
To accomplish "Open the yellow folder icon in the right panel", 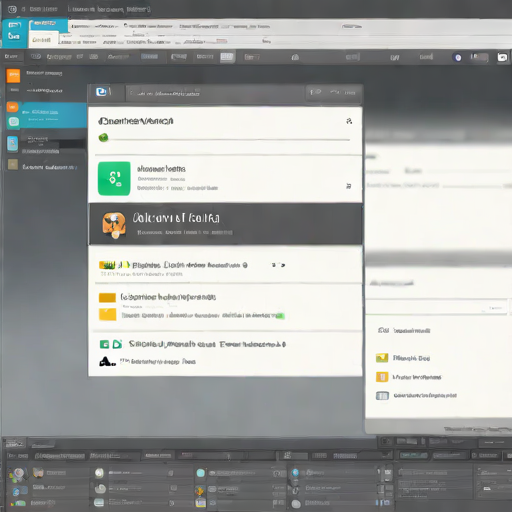I will 382,358.
